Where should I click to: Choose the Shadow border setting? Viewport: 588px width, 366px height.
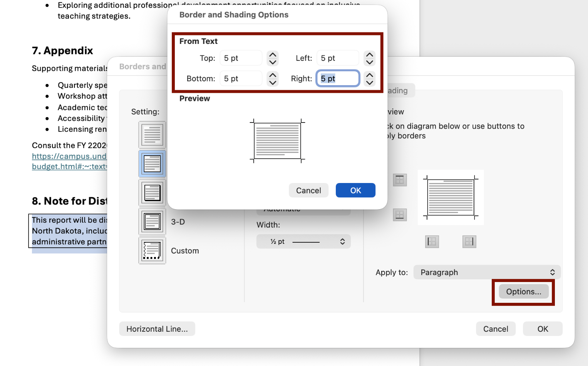152,192
